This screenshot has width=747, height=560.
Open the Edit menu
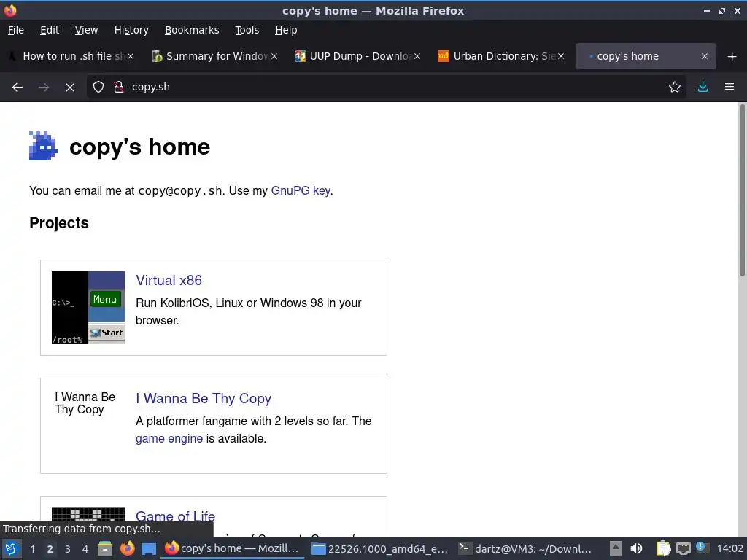click(x=50, y=30)
